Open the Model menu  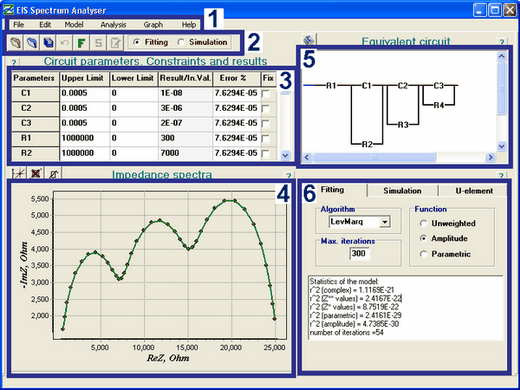(x=74, y=25)
